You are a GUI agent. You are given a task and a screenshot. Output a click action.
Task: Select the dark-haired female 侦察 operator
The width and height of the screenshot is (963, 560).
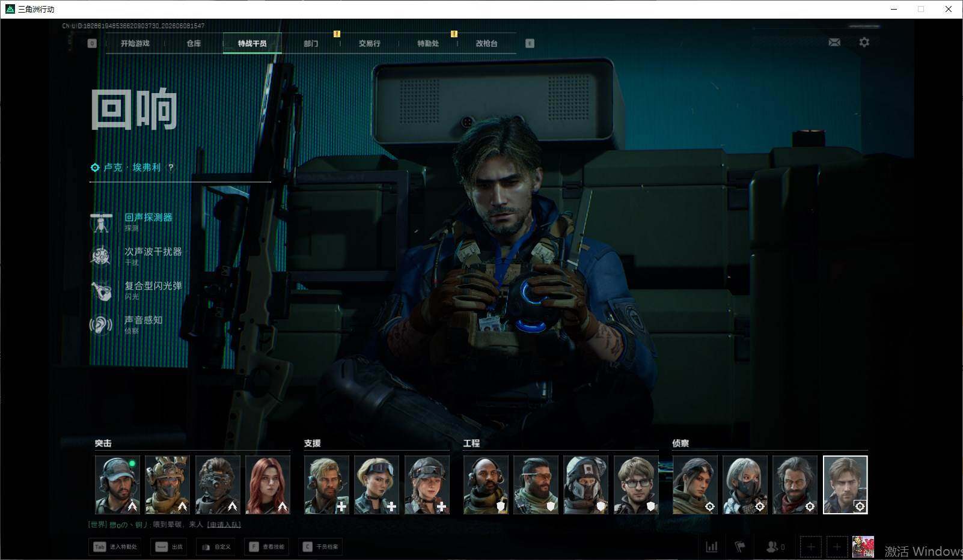tap(695, 485)
